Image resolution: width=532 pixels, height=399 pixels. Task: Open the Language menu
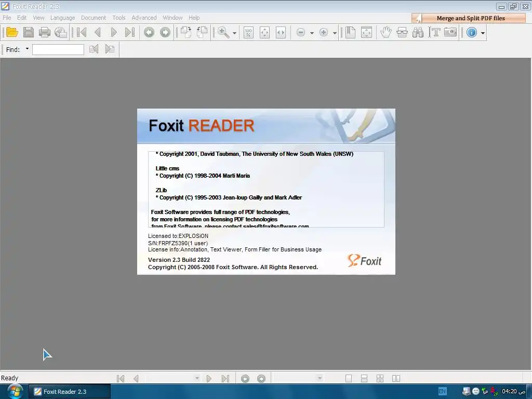tap(62, 18)
